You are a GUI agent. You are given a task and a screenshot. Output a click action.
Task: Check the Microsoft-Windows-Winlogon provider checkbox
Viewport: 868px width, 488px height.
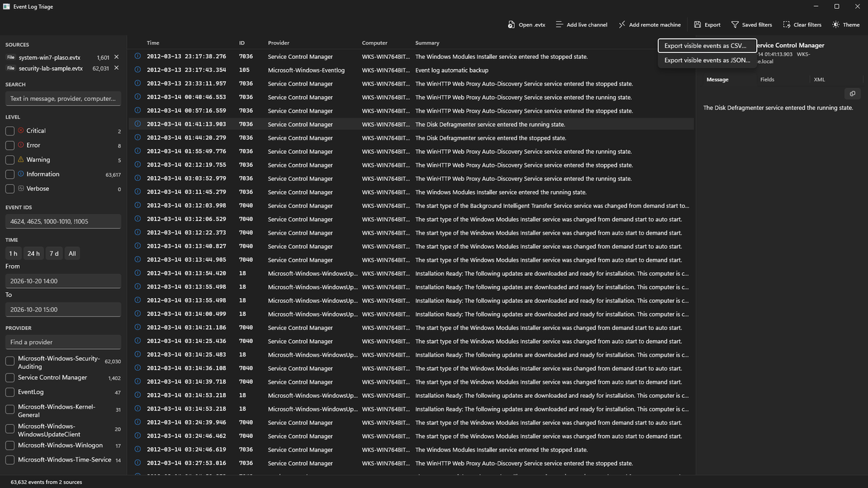(10, 445)
